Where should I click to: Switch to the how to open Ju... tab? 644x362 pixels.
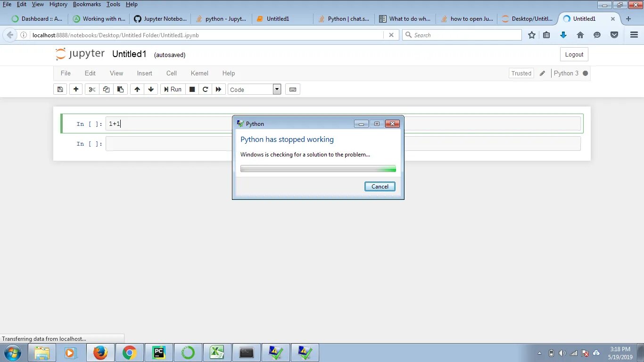[x=466, y=19]
